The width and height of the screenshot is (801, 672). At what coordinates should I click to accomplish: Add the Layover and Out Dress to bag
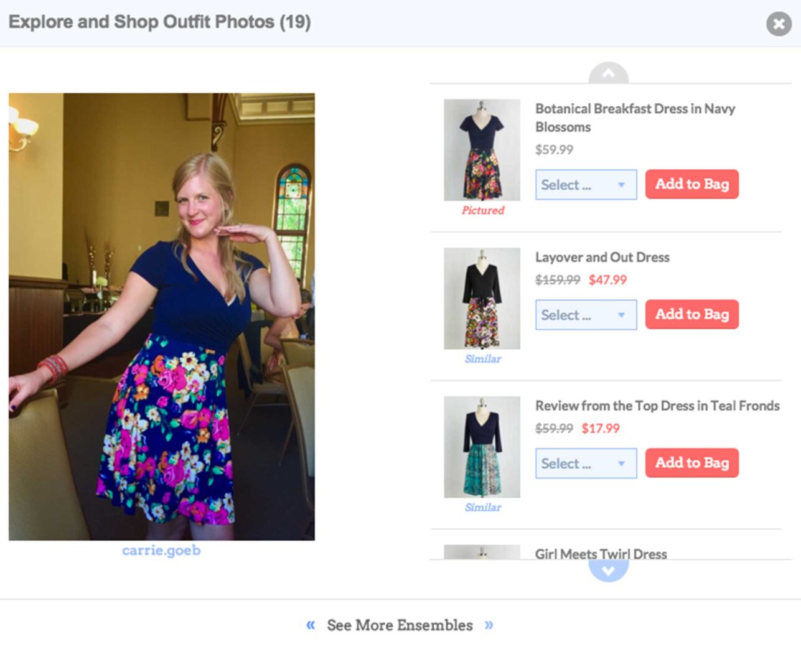691,314
